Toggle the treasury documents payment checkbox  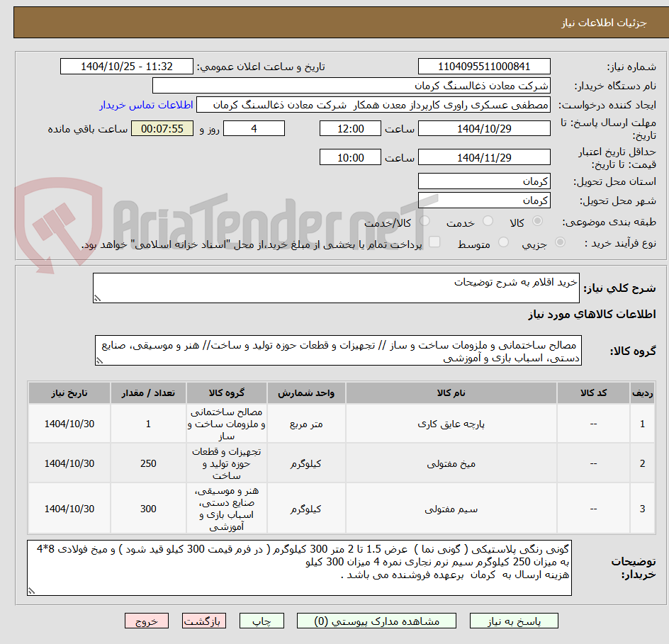[x=434, y=242]
